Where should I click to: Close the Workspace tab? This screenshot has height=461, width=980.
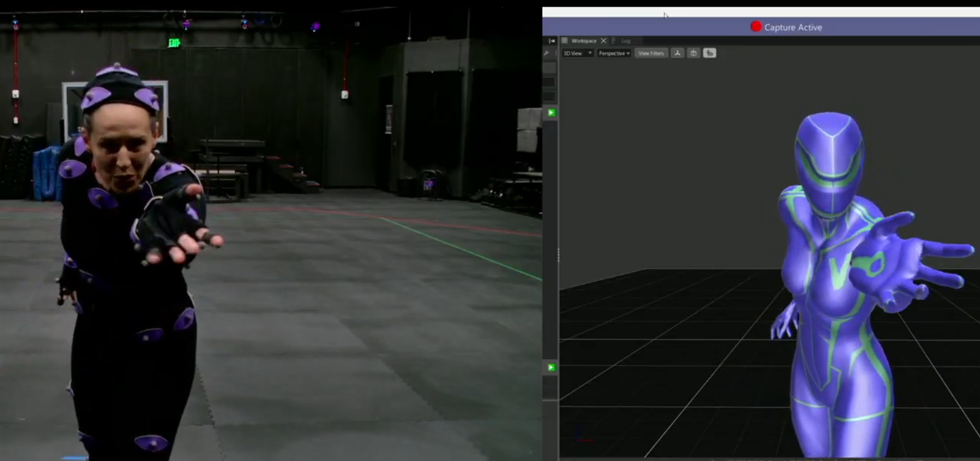coord(603,40)
